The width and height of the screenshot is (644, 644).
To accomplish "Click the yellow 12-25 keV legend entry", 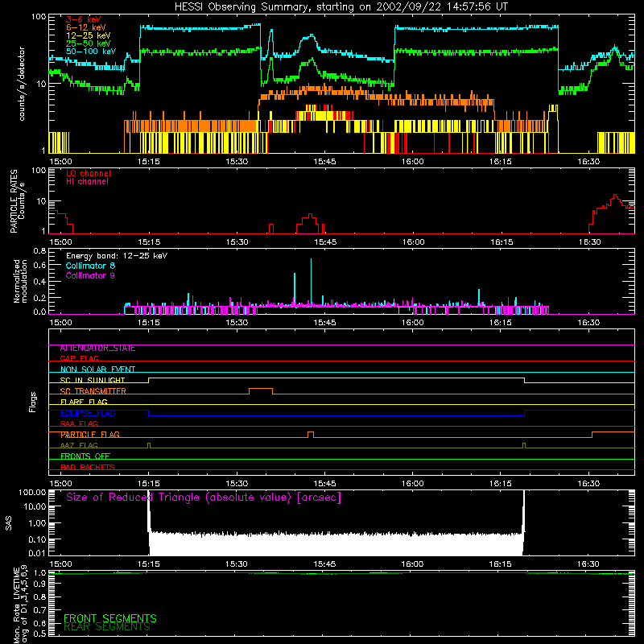I will click(x=88, y=35).
